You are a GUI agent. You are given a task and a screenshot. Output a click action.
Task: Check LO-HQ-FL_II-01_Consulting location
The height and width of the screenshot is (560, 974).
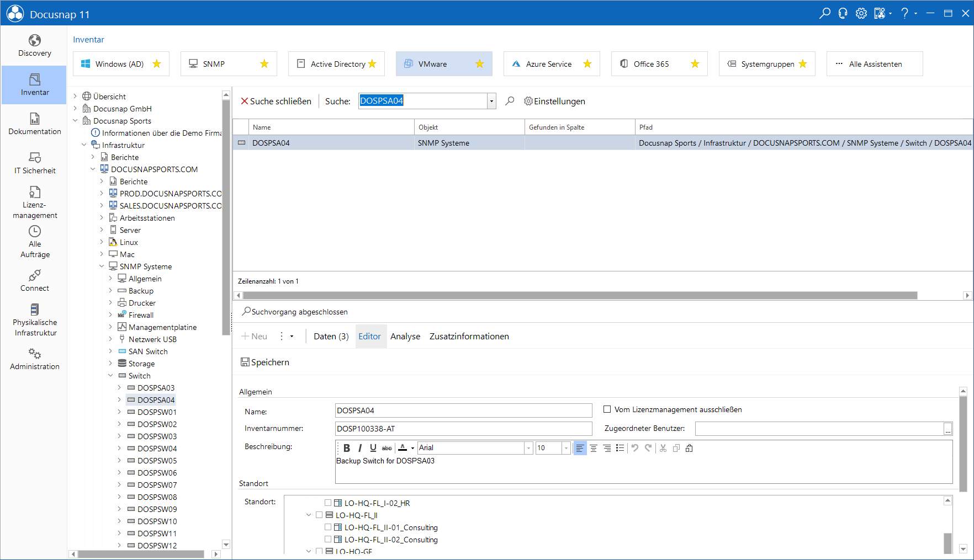328,527
